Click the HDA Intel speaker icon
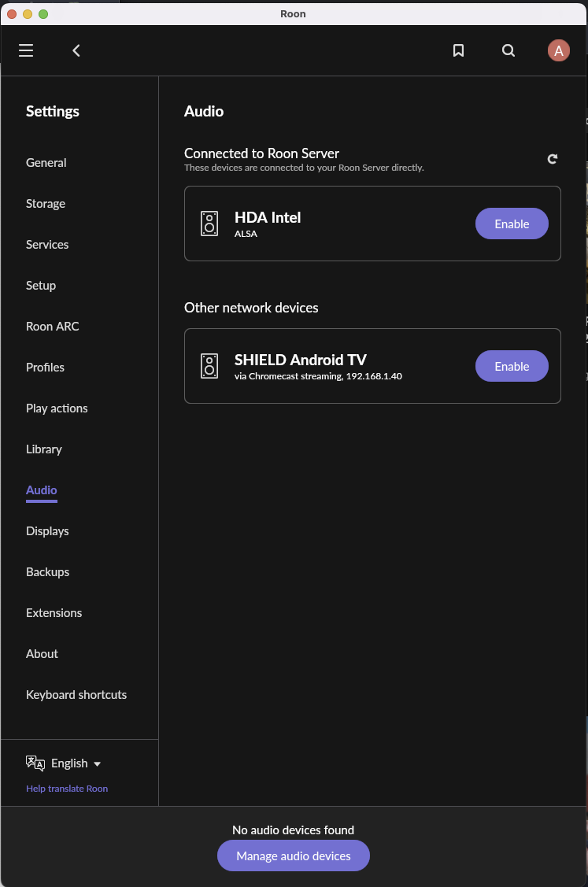588x887 pixels. click(209, 224)
